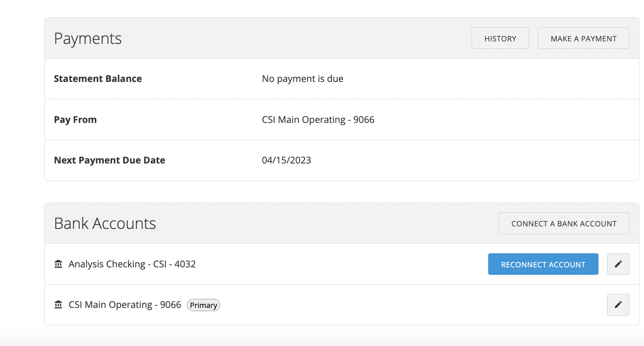Click the Pay From value CSI Main Operating - 9066
This screenshot has height=346, width=644.
point(318,120)
